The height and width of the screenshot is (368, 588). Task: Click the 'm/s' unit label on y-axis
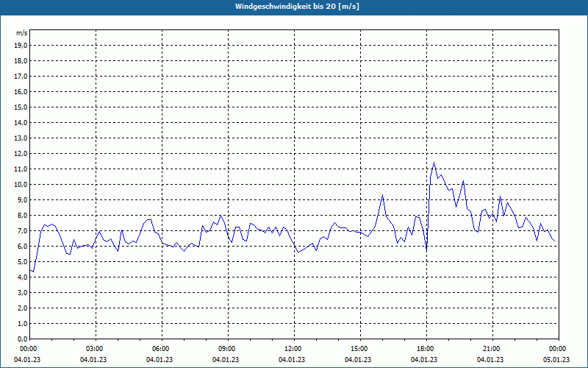click(22, 33)
